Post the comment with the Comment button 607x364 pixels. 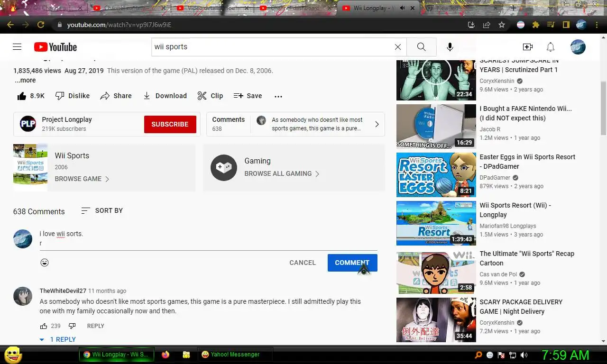[352, 263]
